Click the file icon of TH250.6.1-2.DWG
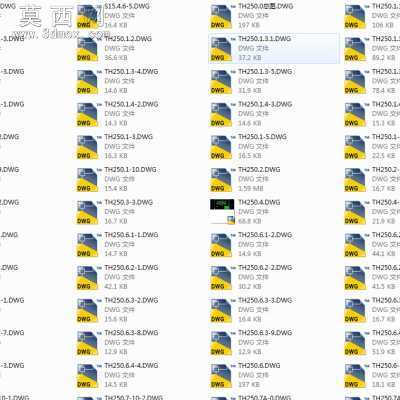 [221, 245]
